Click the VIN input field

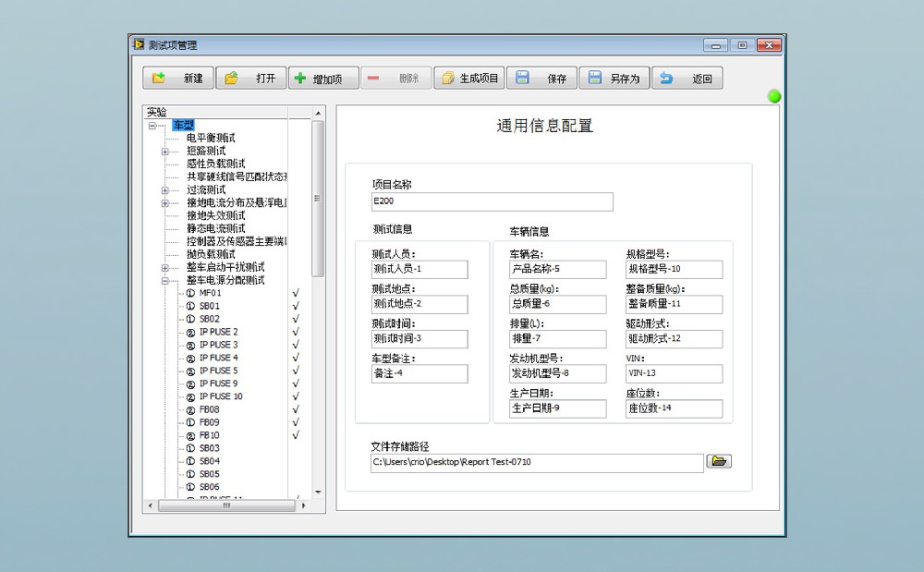pyautogui.click(x=674, y=373)
